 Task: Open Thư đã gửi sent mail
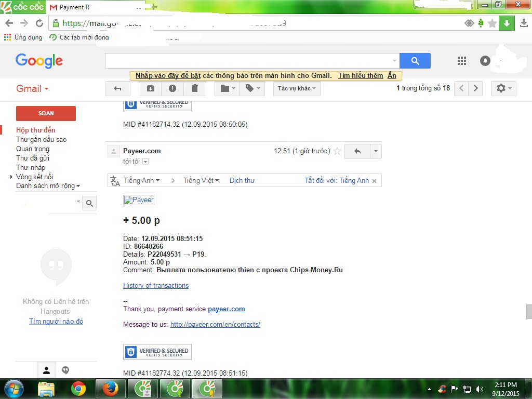tap(33, 158)
